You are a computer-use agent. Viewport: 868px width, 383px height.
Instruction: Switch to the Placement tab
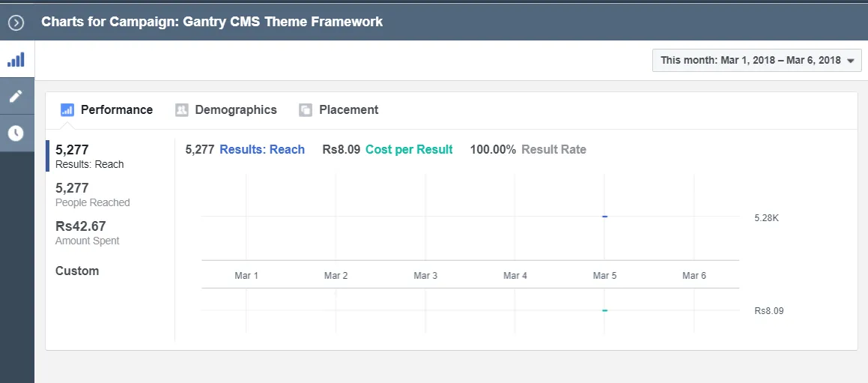click(339, 109)
